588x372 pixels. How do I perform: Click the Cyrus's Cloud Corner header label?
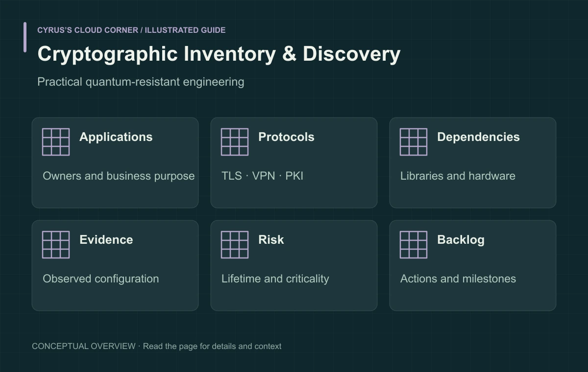pyautogui.click(x=131, y=30)
